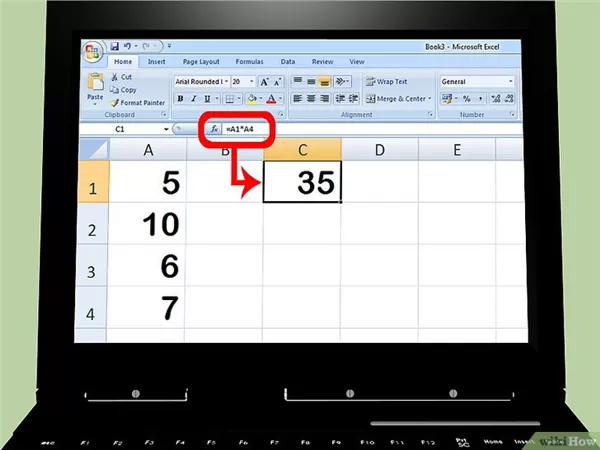This screenshot has height=450, width=600.
Task: Toggle Wrap Text
Action: [x=386, y=82]
